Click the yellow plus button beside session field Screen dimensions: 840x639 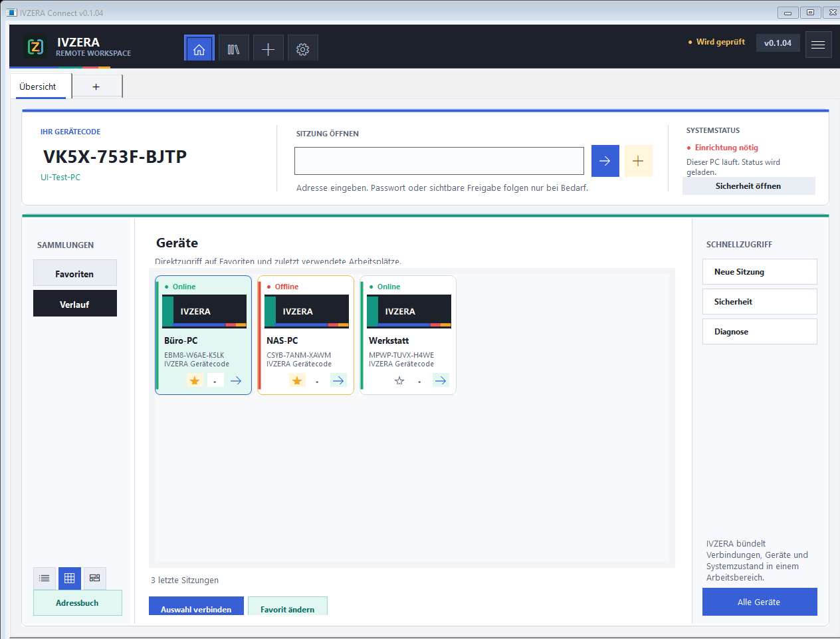pyautogui.click(x=638, y=161)
